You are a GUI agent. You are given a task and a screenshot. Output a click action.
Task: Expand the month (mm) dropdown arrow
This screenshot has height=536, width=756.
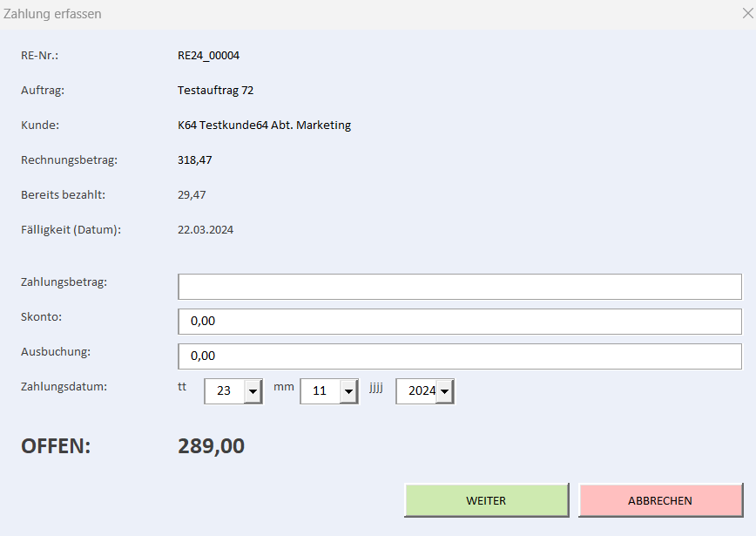348,391
